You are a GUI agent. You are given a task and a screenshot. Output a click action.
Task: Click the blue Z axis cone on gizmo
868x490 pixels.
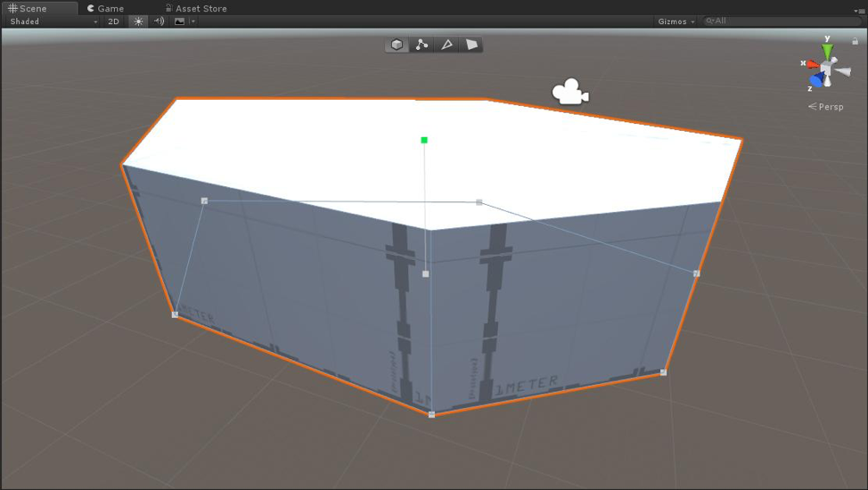[x=816, y=80]
